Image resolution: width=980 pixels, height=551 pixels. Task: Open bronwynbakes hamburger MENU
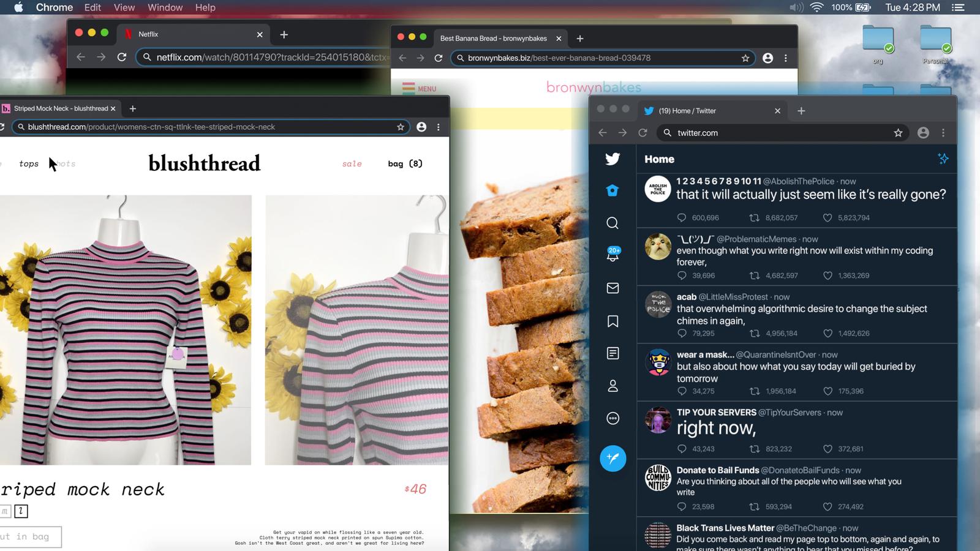[419, 88]
